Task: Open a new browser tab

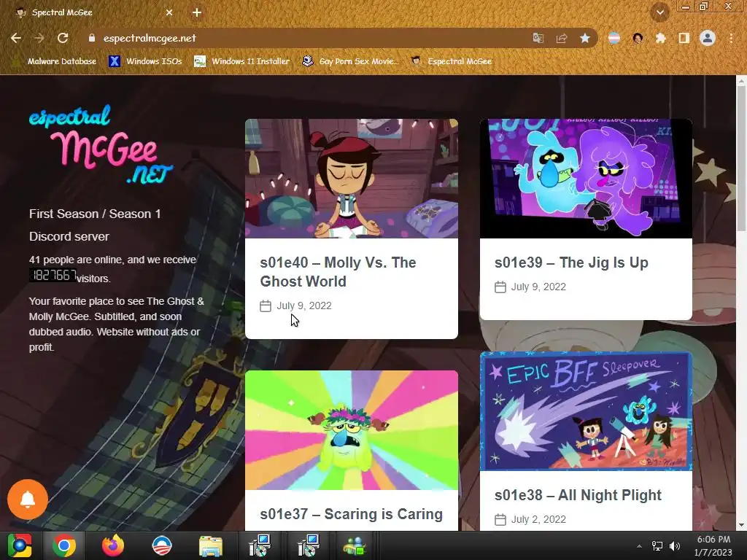Action: (x=197, y=12)
